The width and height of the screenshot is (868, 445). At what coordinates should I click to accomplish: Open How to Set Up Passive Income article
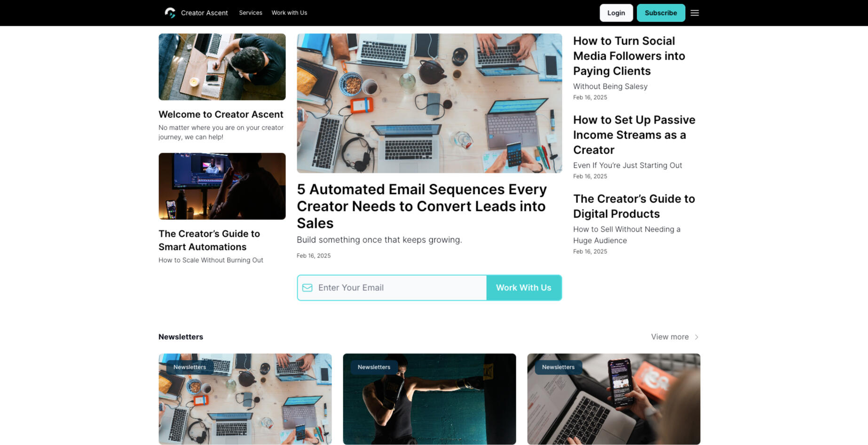coord(634,135)
